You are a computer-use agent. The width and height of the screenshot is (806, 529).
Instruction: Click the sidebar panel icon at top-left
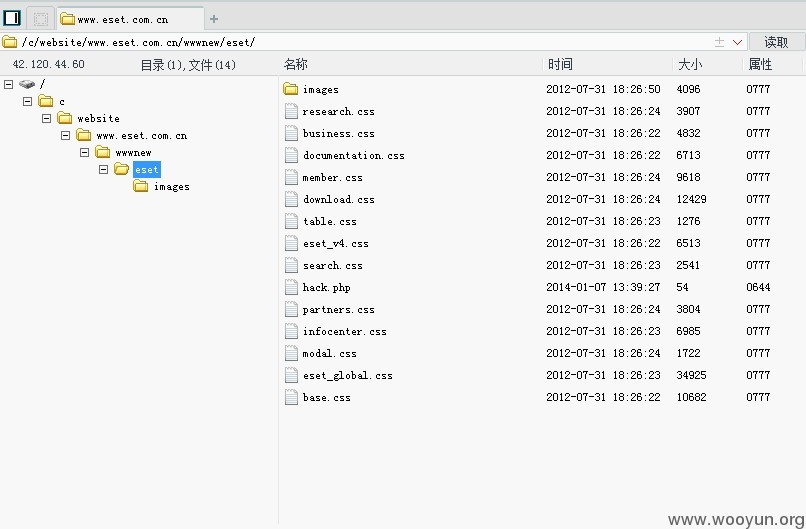click(12, 19)
